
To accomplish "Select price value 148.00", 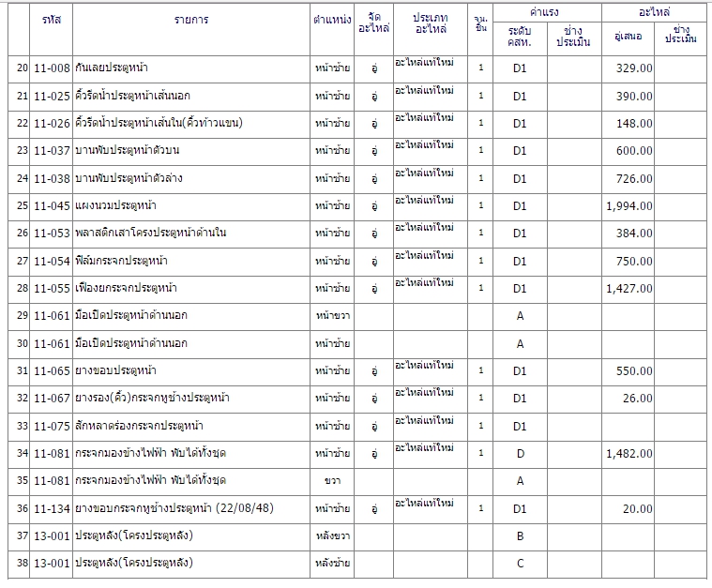I will click(634, 124).
